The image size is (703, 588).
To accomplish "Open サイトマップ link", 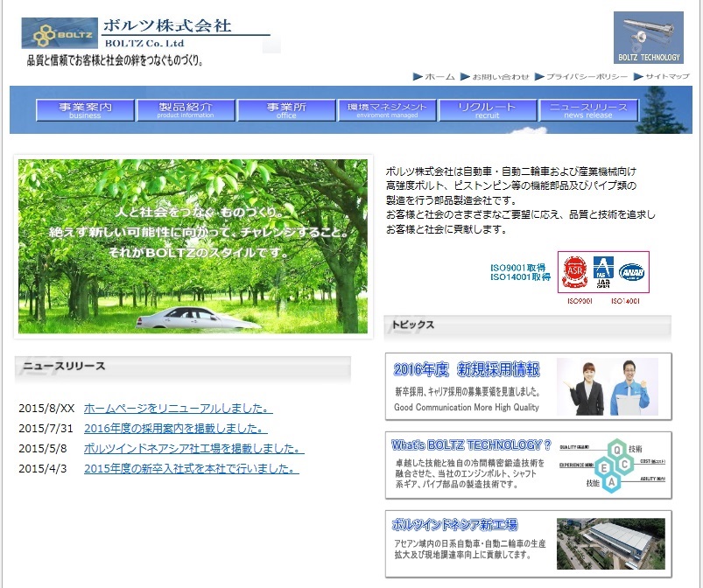I will [x=667, y=77].
